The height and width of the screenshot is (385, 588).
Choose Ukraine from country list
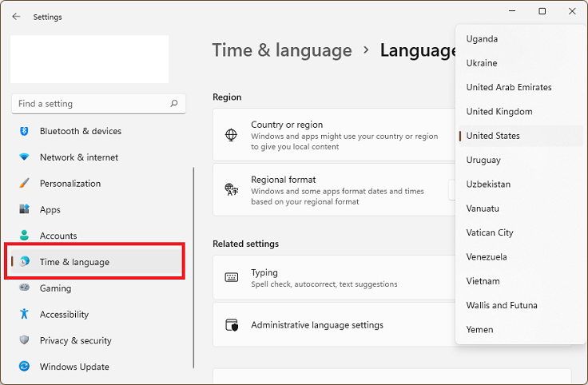[x=521, y=63]
